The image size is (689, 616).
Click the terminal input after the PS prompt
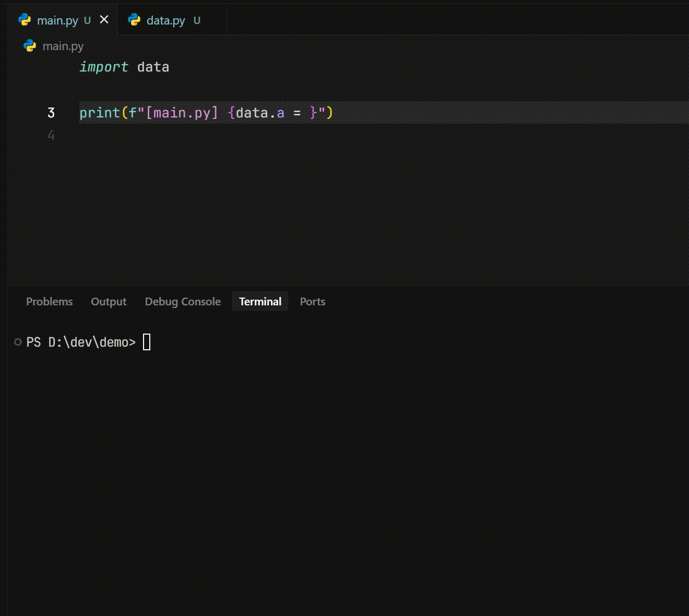(x=147, y=342)
